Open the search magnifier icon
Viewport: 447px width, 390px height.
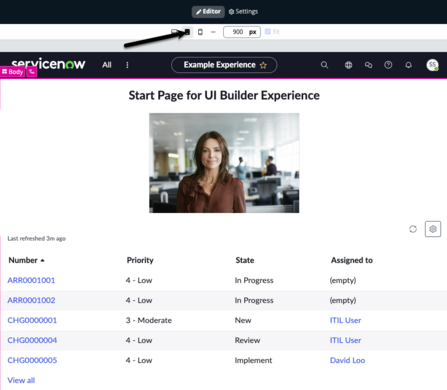[324, 65]
